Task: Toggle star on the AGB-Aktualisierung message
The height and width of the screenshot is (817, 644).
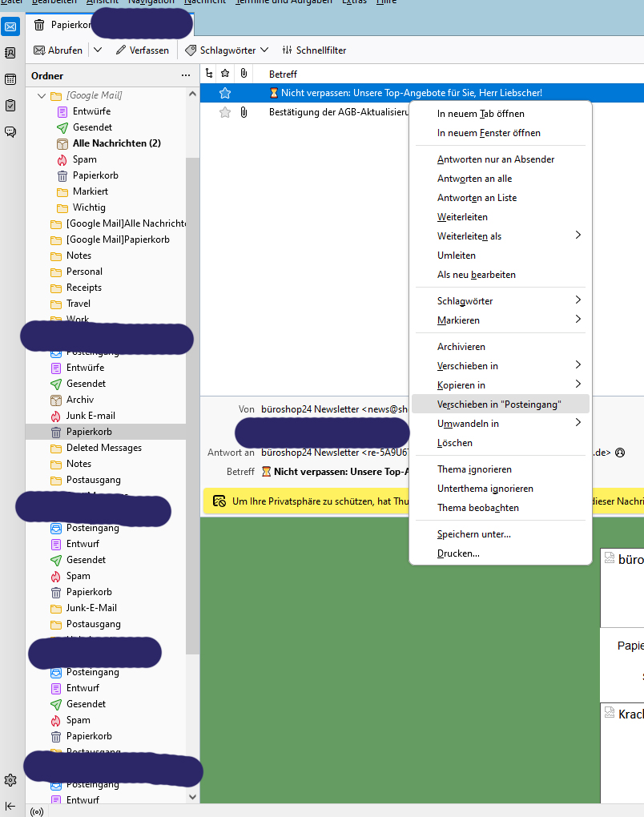Action: 225,112
